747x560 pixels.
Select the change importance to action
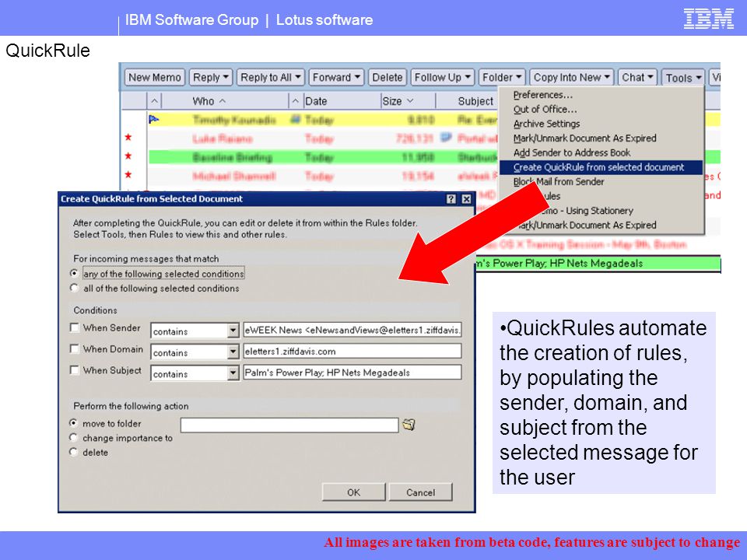pyautogui.click(x=73, y=437)
